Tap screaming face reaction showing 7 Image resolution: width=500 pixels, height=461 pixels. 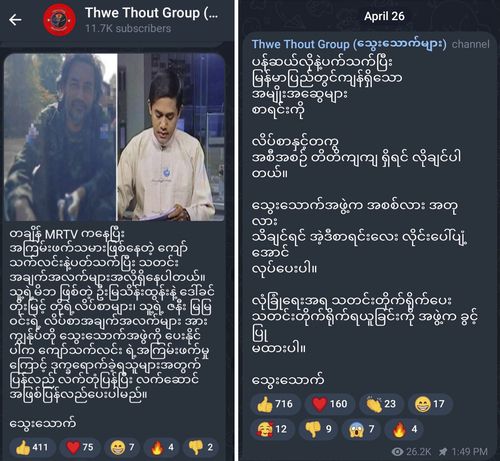click(x=362, y=429)
